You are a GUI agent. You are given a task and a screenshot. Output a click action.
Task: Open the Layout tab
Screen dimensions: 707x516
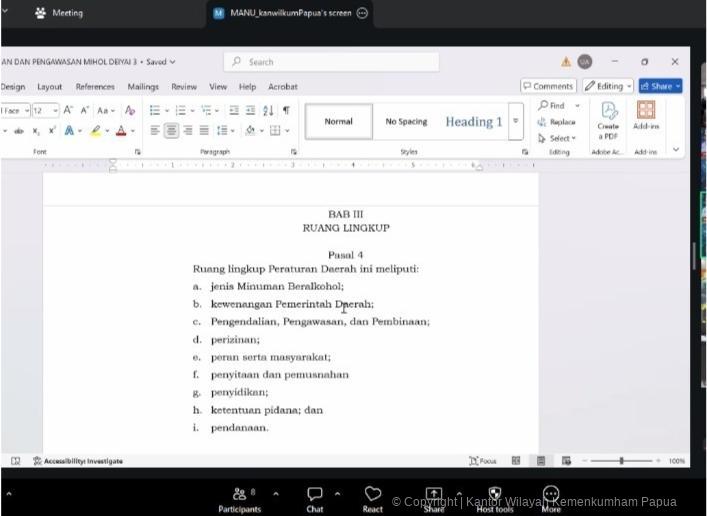tap(50, 87)
